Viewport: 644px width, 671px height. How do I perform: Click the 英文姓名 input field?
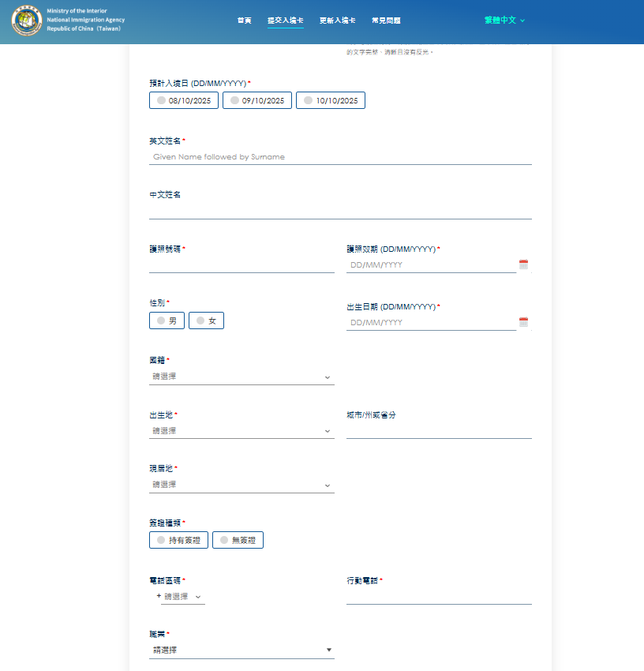[339, 157]
